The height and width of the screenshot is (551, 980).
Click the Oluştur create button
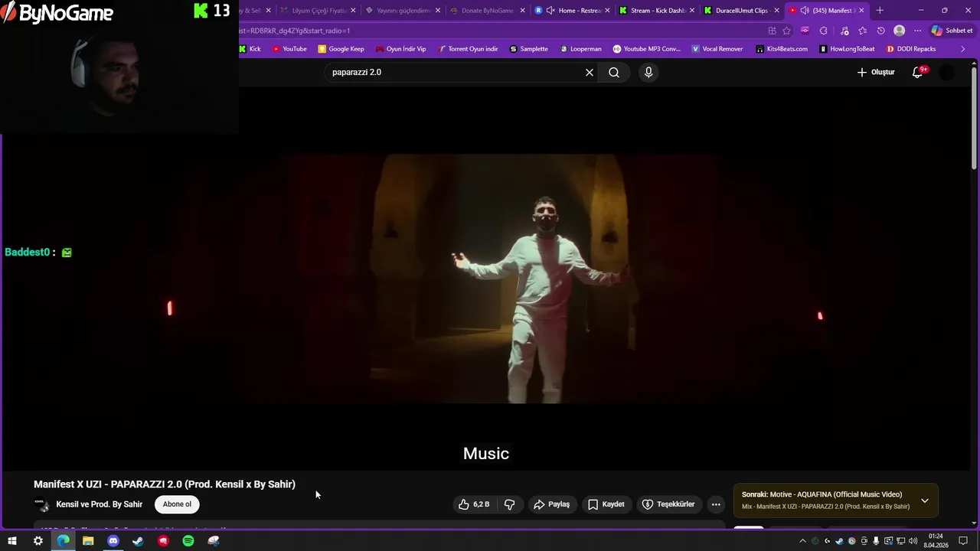[876, 72]
